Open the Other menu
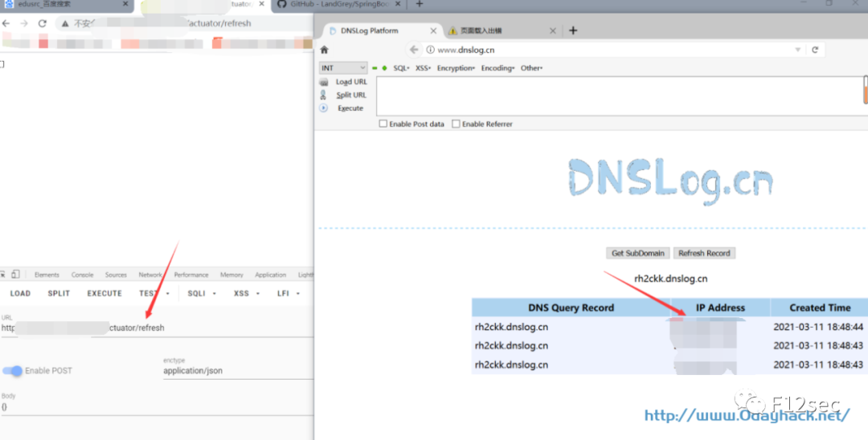868x440 pixels. pos(531,68)
